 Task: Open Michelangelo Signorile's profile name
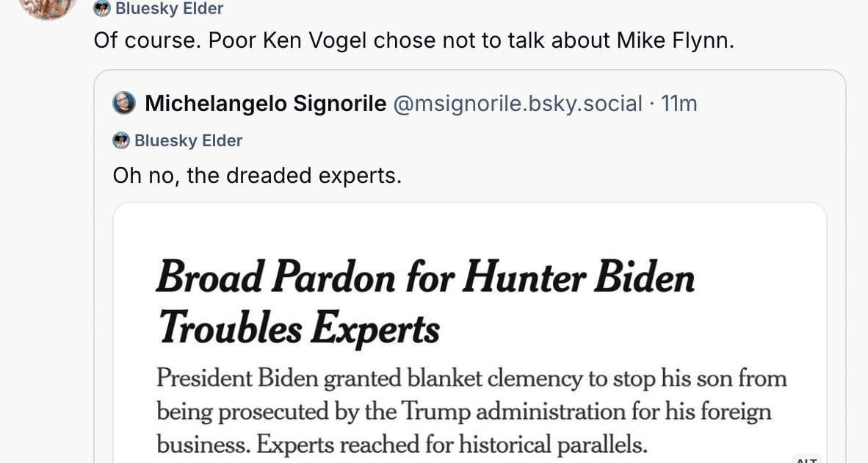tap(266, 104)
